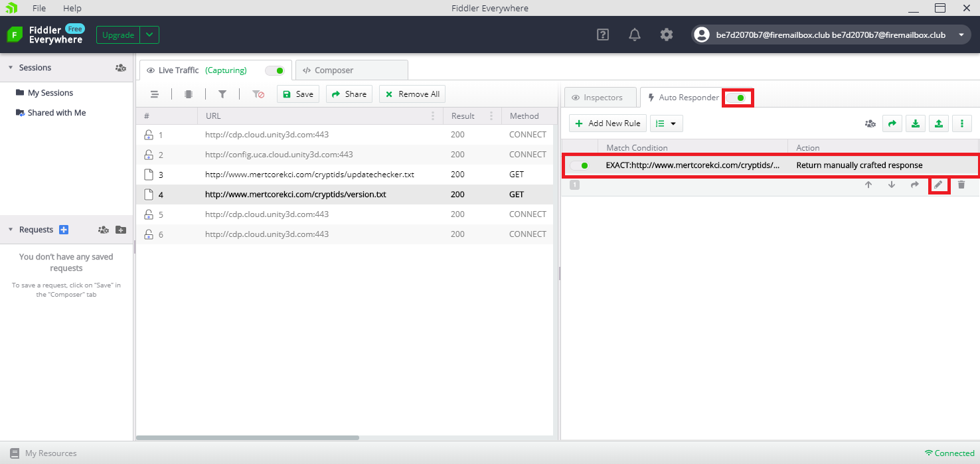Click the lock icon on session 5
The image size is (980, 464).
(x=149, y=214)
